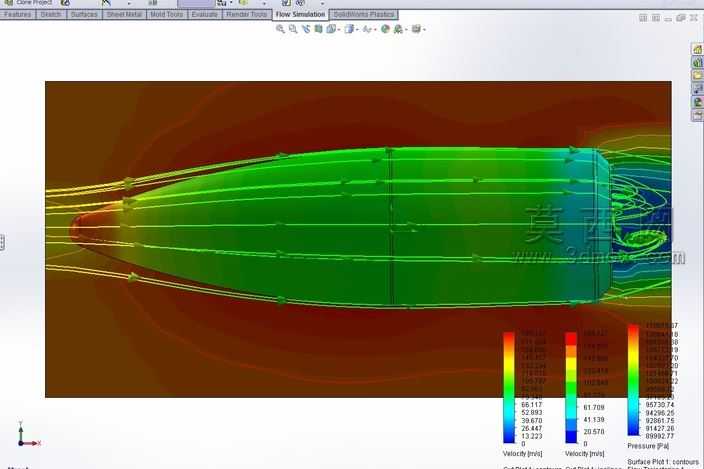The width and height of the screenshot is (704, 469).
Task: Click the Apply Scene icon
Action: (x=398, y=29)
